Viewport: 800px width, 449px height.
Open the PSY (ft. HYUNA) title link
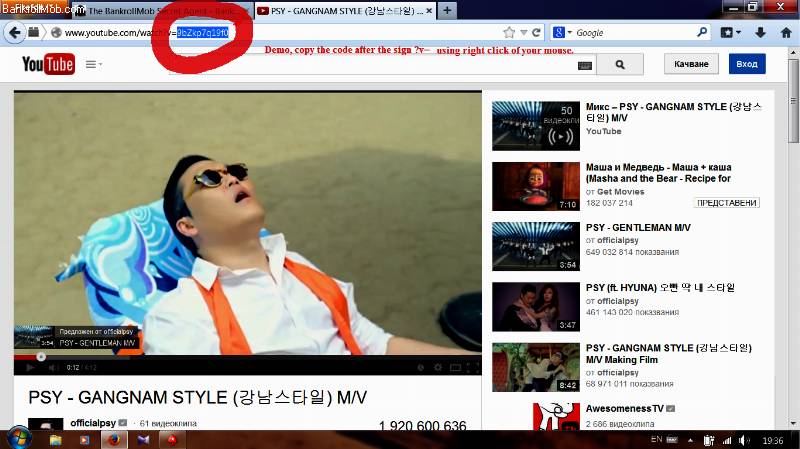tap(660, 288)
